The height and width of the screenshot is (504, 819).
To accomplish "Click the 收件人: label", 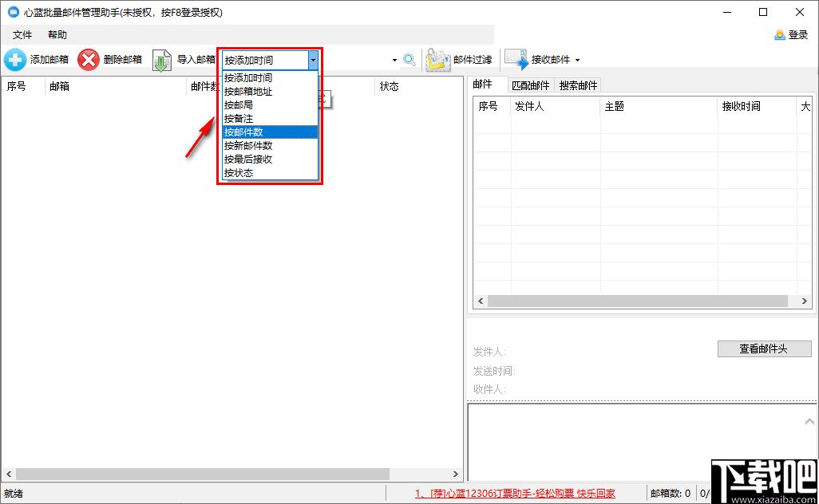I will (489, 389).
